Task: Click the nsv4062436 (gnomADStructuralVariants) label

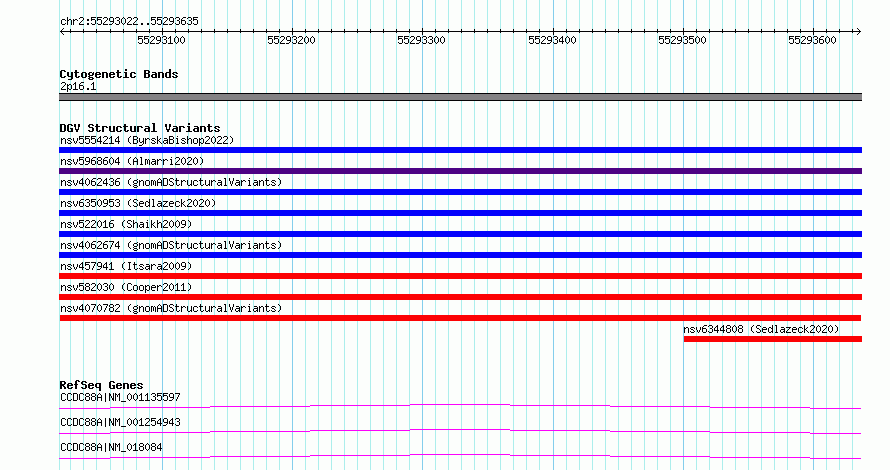Action: 171,182
